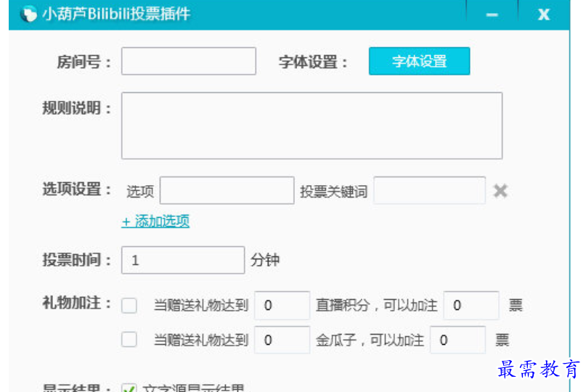Open 字体设置 font settings button
586x392 pixels.
[x=419, y=61]
